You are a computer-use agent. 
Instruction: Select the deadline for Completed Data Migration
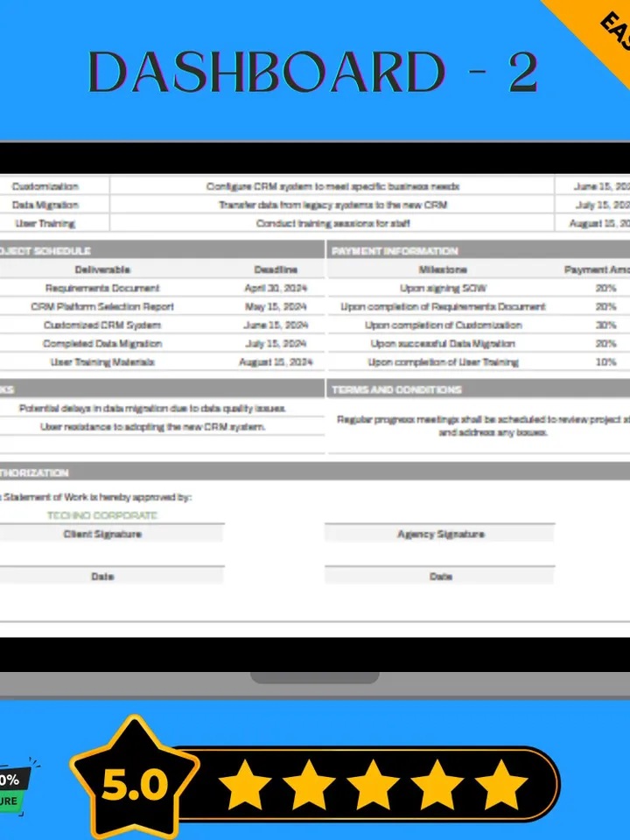276,343
